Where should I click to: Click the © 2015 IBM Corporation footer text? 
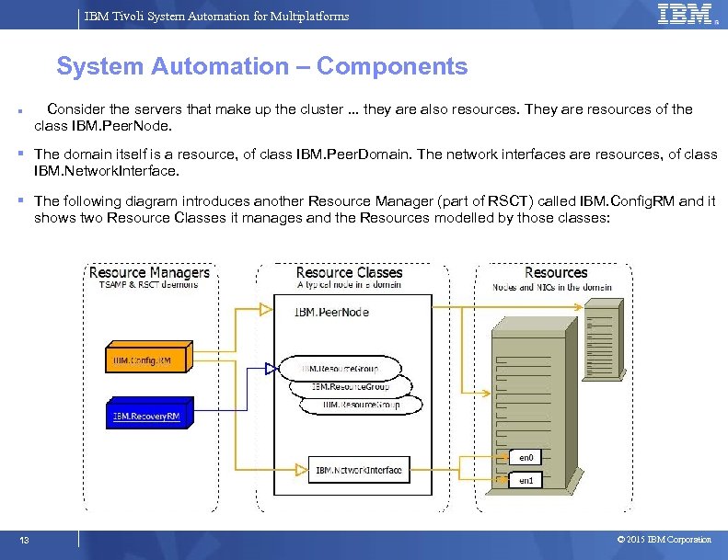point(664,539)
